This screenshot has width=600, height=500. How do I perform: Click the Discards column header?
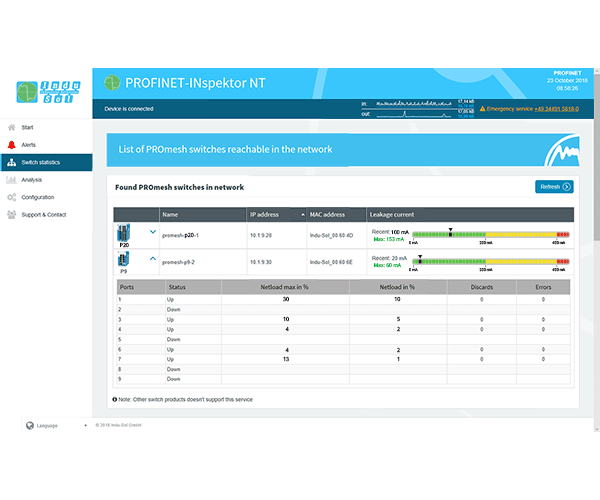(x=482, y=287)
